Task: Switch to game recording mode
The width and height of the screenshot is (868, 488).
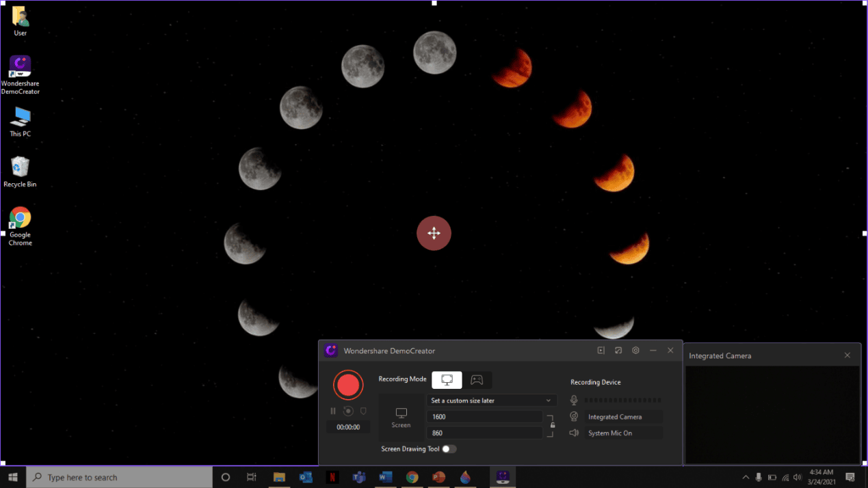Action: [x=477, y=379]
